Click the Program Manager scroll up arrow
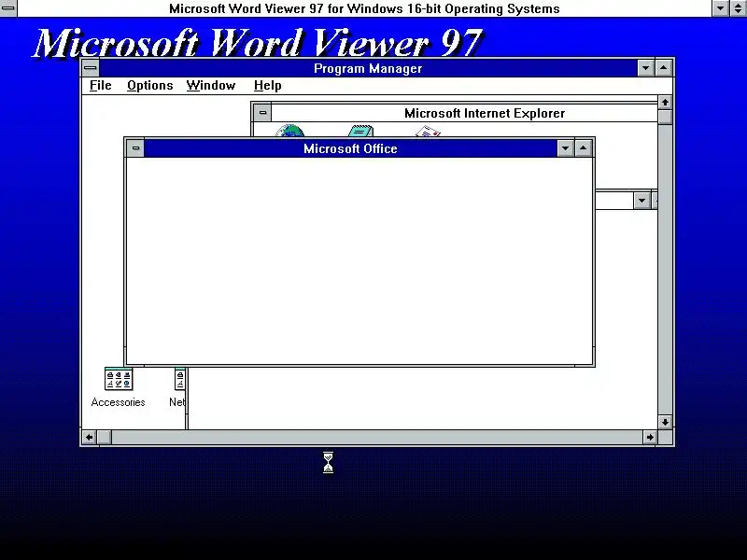The width and height of the screenshot is (747, 560). (x=666, y=103)
